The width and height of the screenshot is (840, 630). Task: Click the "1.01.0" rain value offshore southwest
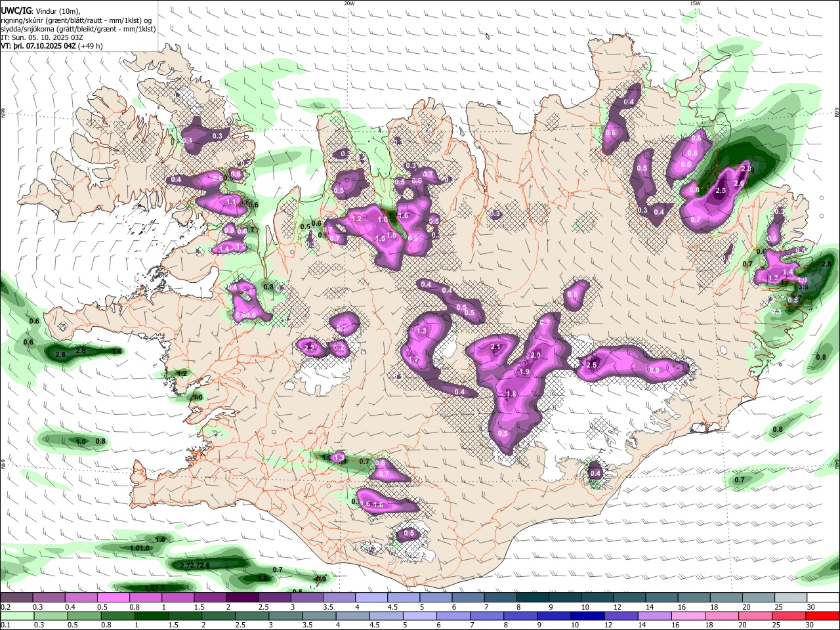point(140,548)
